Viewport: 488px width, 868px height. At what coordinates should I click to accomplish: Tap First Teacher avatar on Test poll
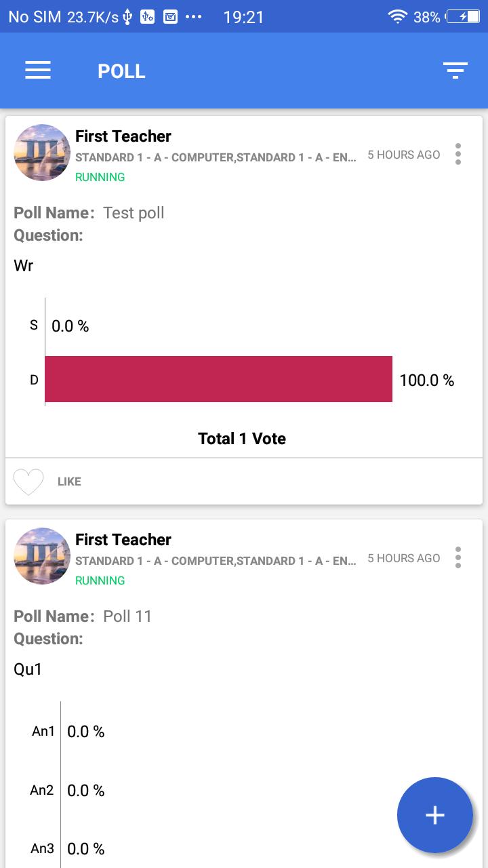tap(42, 153)
